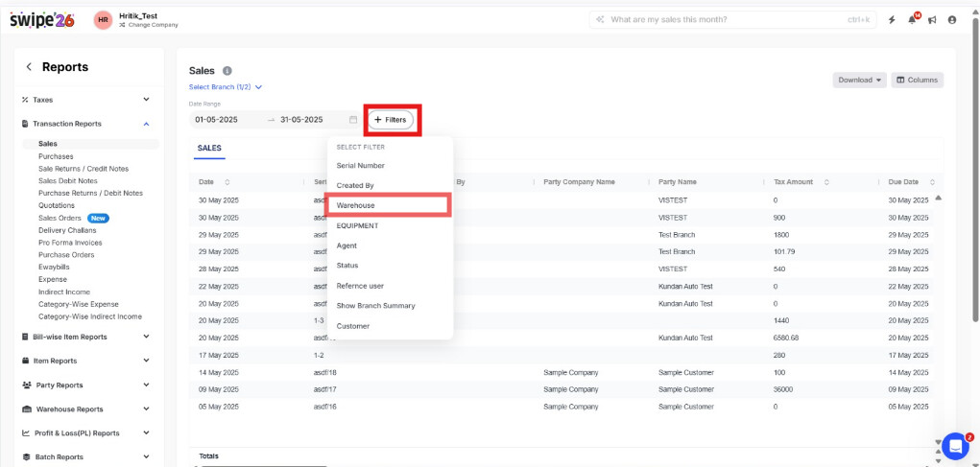Image resolution: width=980 pixels, height=467 pixels.
Task: Open the Purchases report
Action: pyautogui.click(x=56, y=156)
